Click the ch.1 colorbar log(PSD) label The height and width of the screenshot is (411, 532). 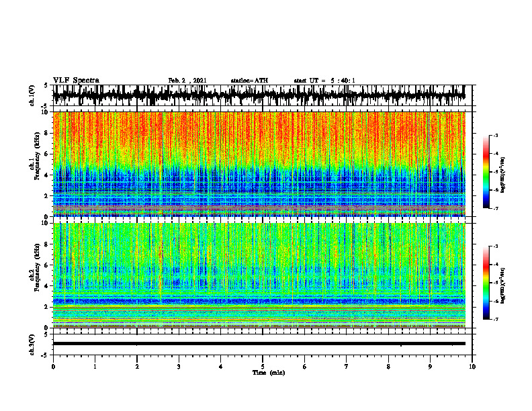pyautogui.click(x=503, y=175)
